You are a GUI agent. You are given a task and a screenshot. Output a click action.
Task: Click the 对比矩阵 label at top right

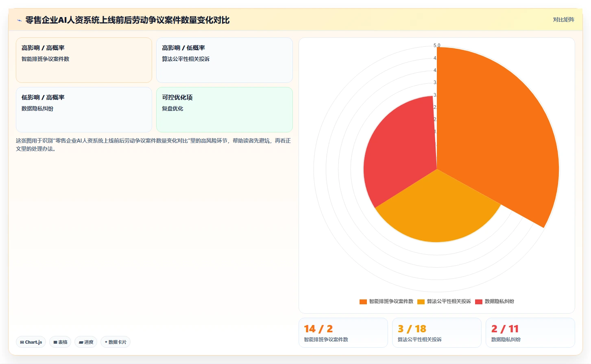tap(563, 19)
